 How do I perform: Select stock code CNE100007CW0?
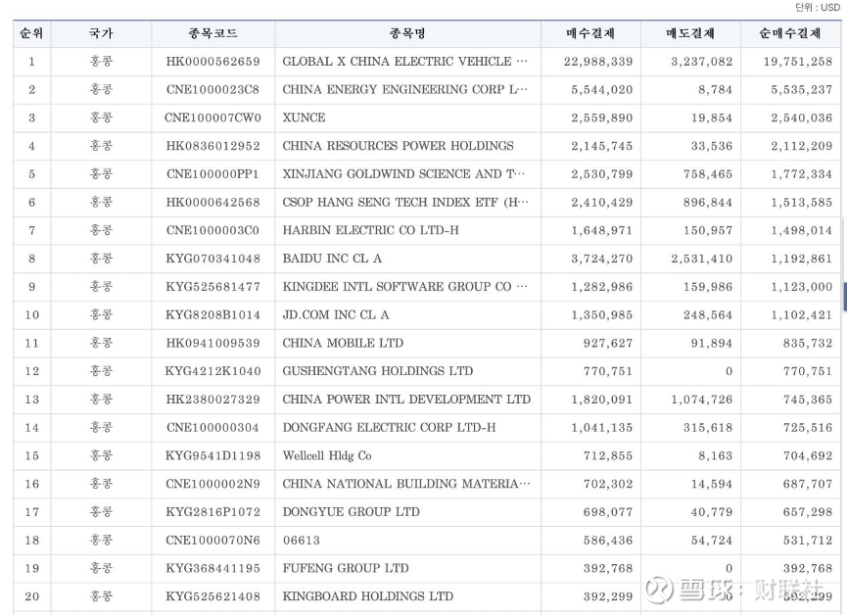pos(213,118)
